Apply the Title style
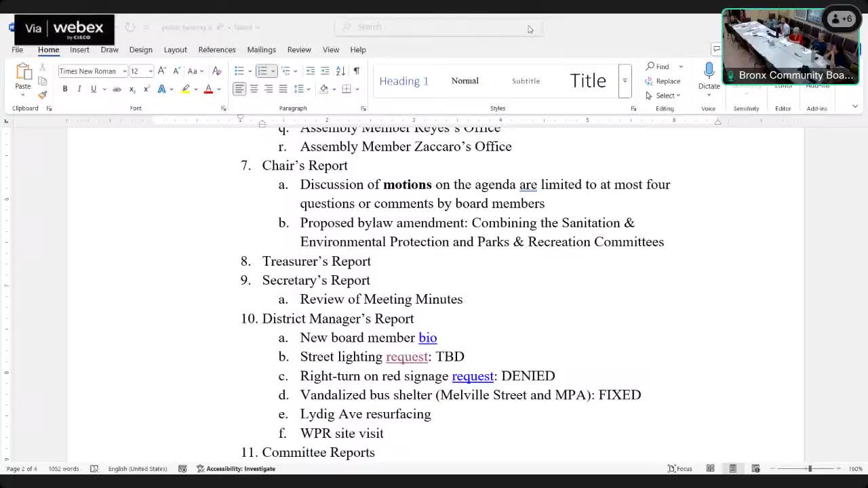Screen dimensions: 868x488 coord(588,81)
